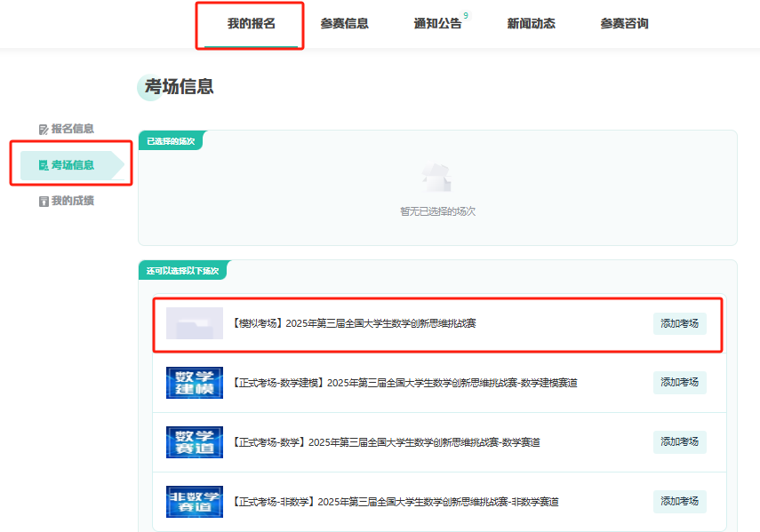
Task: Click the empty box icon above 暂无已选择的场次
Action: point(436,178)
